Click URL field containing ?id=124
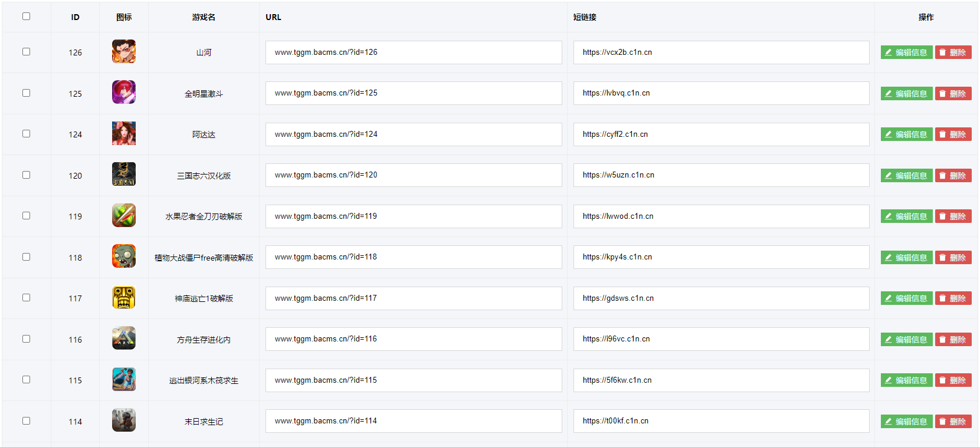The image size is (980, 447). [413, 134]
